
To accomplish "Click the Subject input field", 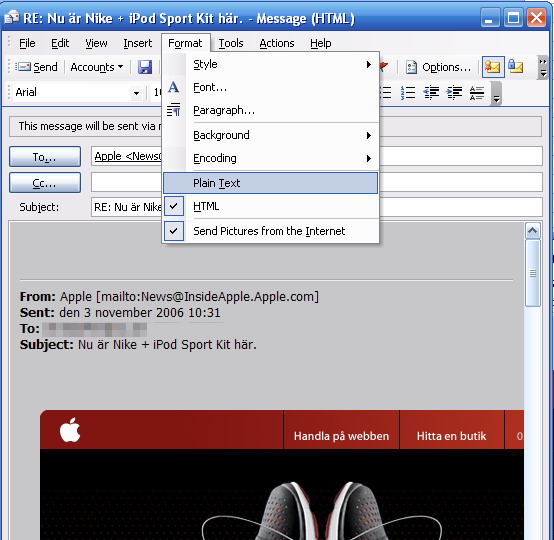I will tap(317, 207).
